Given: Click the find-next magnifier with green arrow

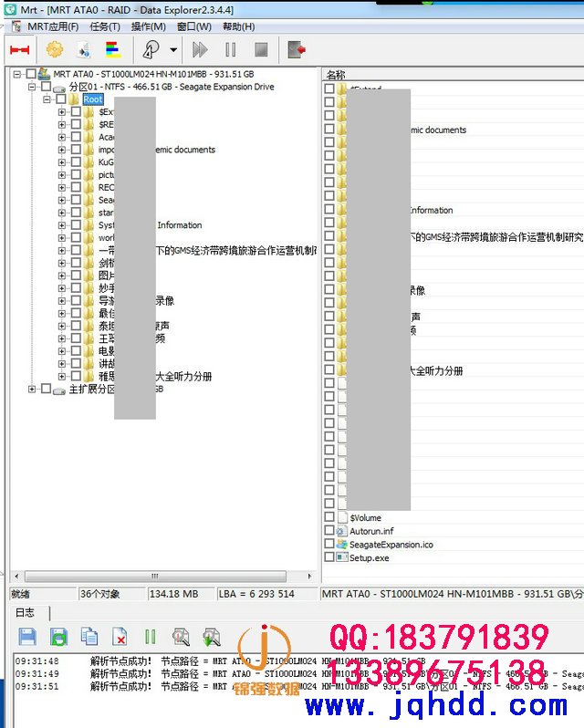Looking at the screenshot, I should (211, 637).
